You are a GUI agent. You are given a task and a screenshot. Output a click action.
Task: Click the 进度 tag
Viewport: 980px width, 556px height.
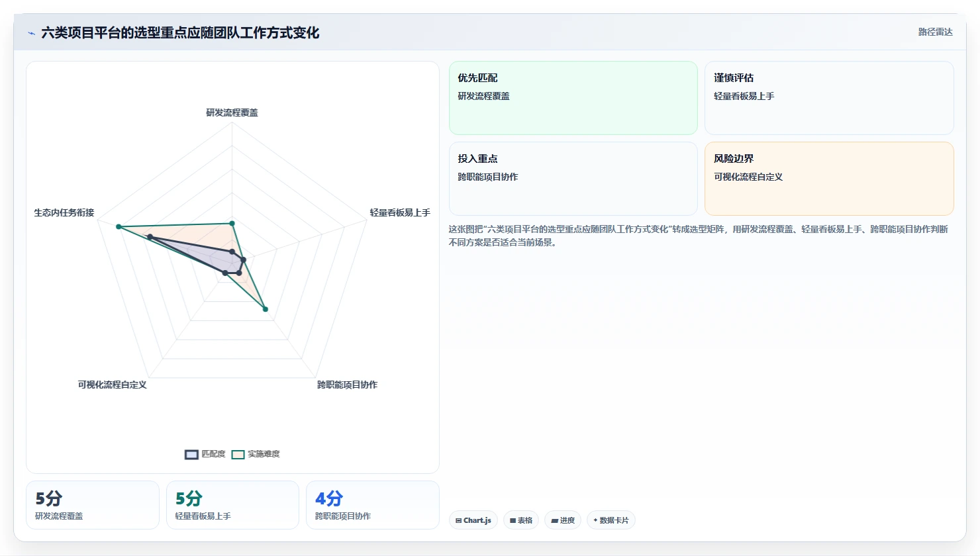(563, 520)
